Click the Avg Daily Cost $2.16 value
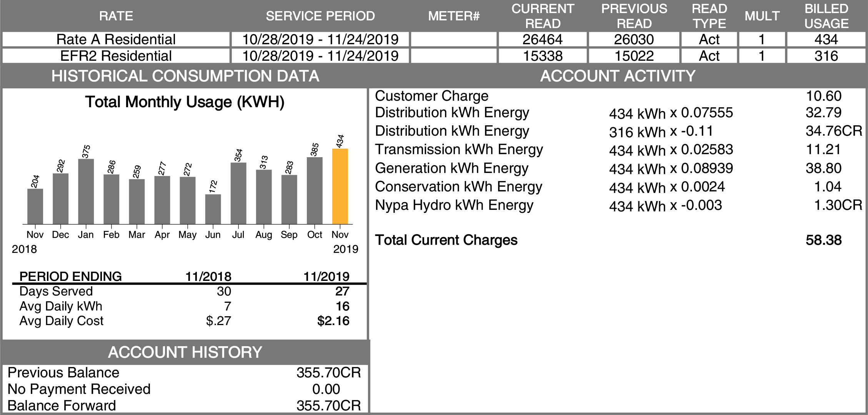Viewport: 868px width, 415px height. click(x=333, y=321)
